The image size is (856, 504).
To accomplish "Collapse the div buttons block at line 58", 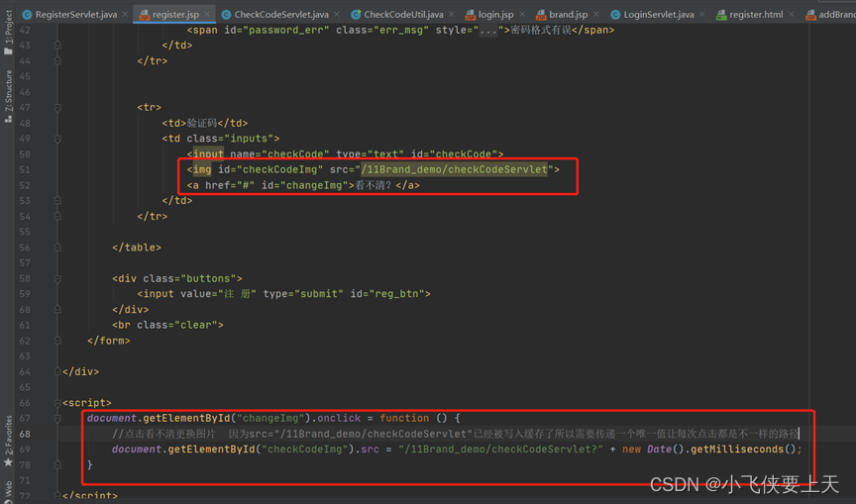I will pyautogui.click(x=57, y=279).
